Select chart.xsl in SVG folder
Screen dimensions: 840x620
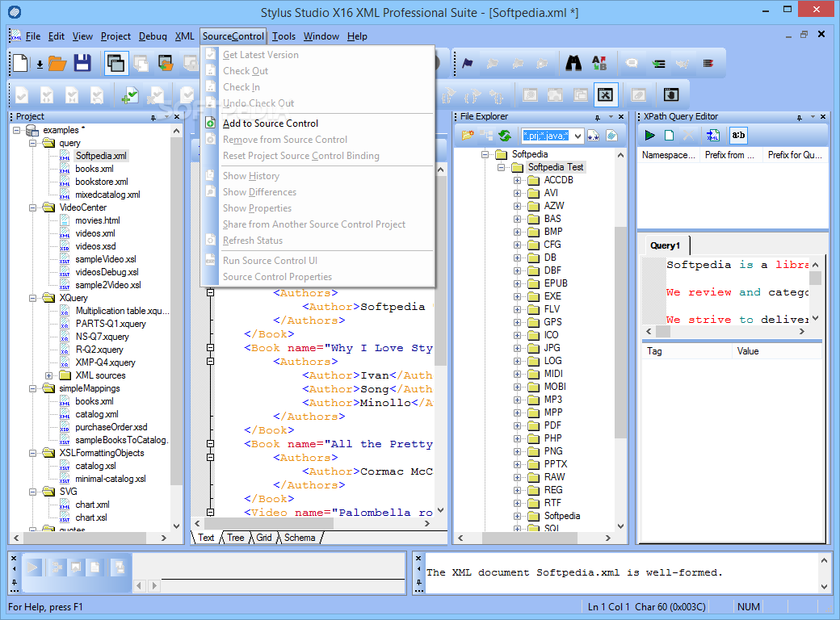[x=90, y=517]
